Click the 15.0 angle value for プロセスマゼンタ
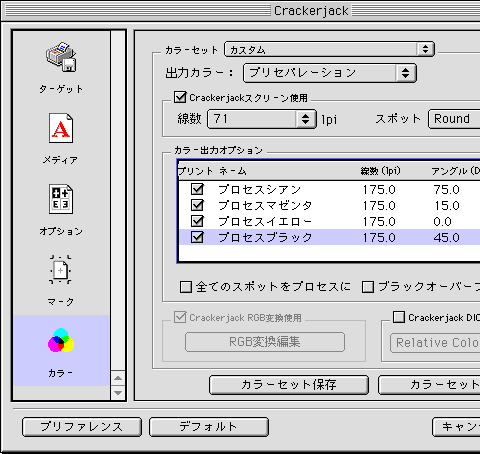Screen dimensions: 480x454 447,206
